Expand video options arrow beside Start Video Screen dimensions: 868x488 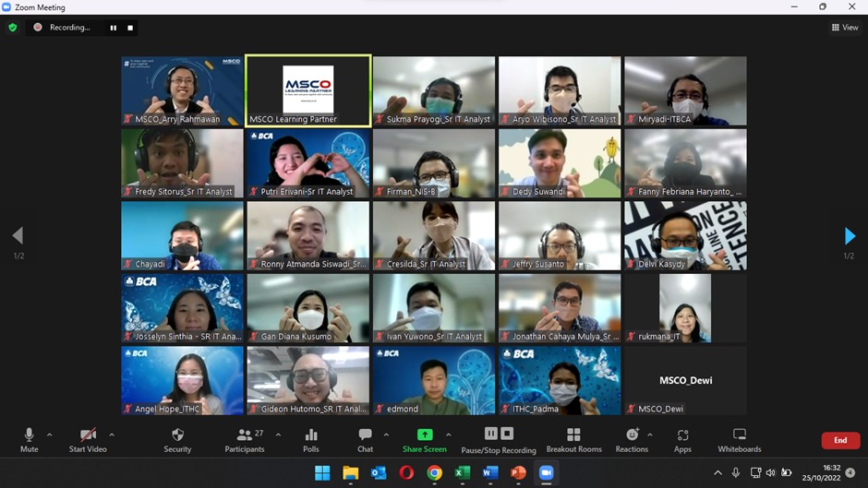pos(112,434)
